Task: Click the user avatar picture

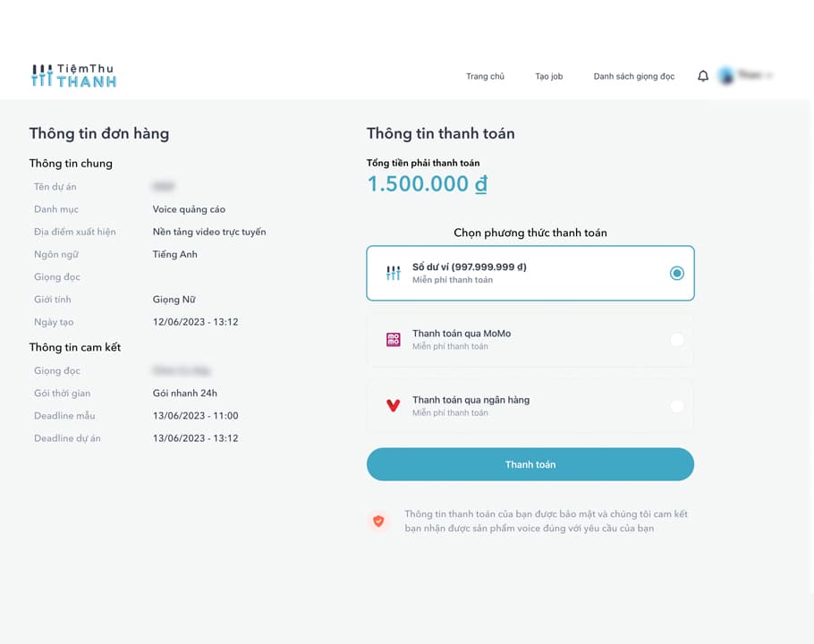Action: click(x=726, y=76)
